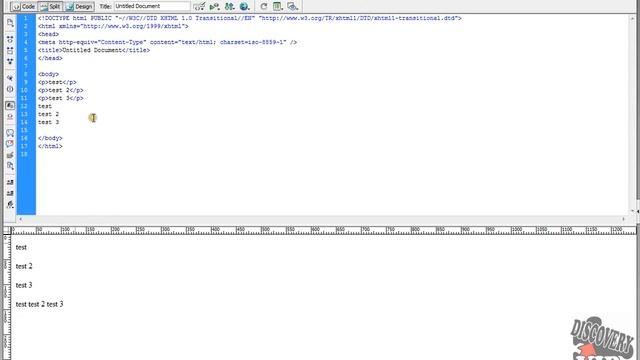640x360 pixels.
Task: Open the Open Documents list icon
Action: [x=10, y=23]
